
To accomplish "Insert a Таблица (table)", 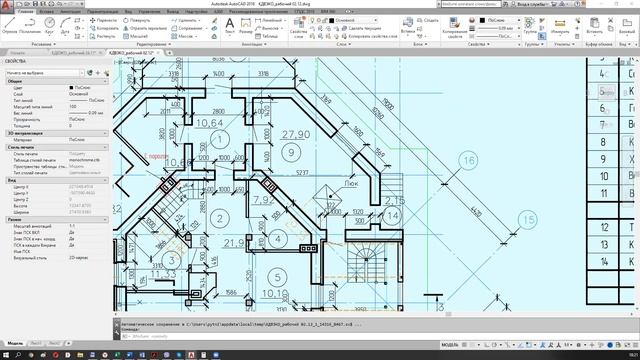I will pos(267,36).
